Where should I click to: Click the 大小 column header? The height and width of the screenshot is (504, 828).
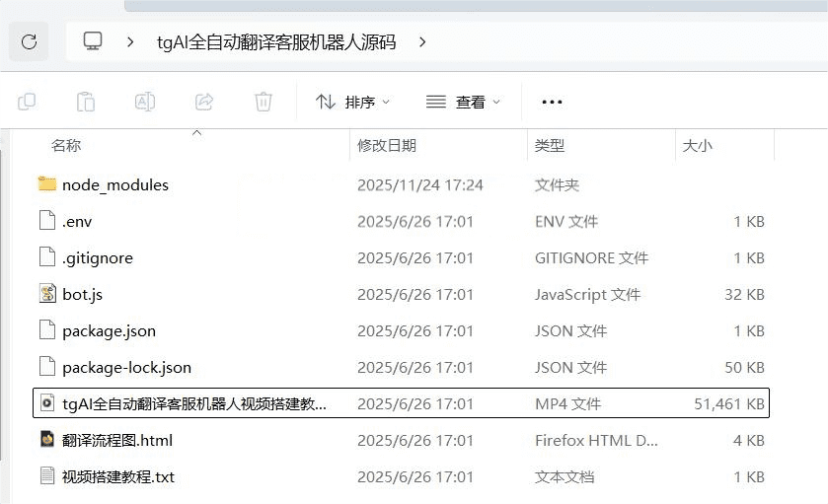click(x=697, y=145)
